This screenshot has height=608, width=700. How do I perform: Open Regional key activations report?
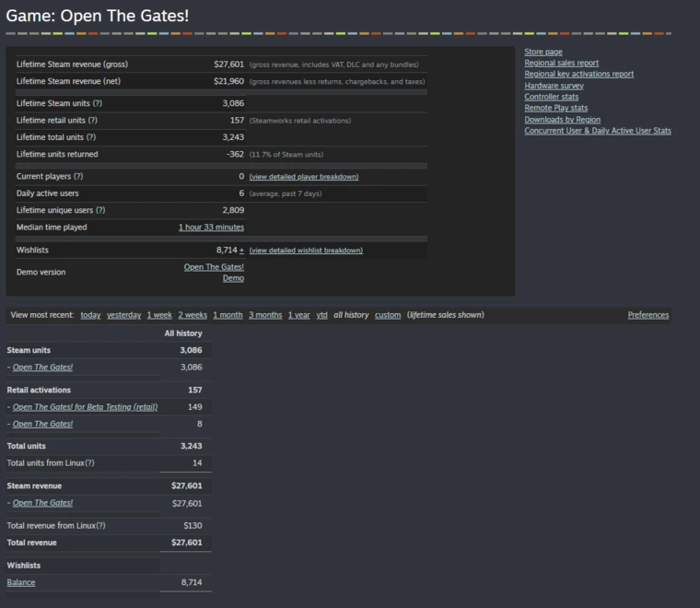[578, 74]
